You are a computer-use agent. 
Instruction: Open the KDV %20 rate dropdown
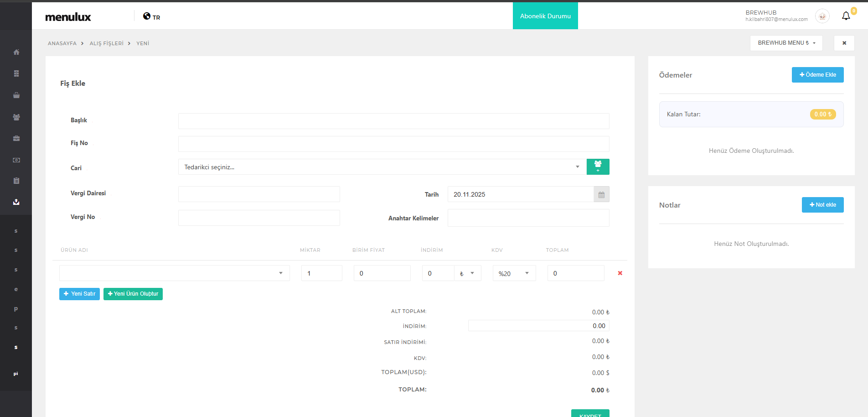tap(514, 273)
